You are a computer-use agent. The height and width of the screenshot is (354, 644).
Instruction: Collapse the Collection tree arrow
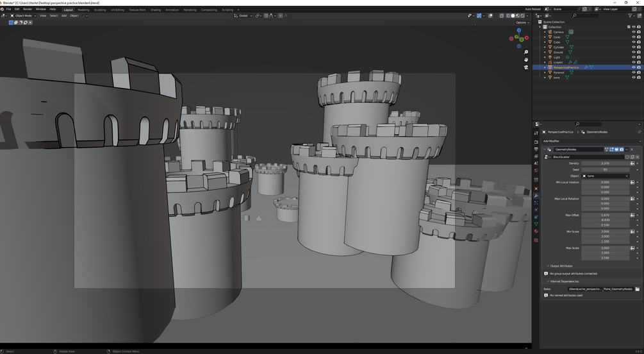click(540, 27)
